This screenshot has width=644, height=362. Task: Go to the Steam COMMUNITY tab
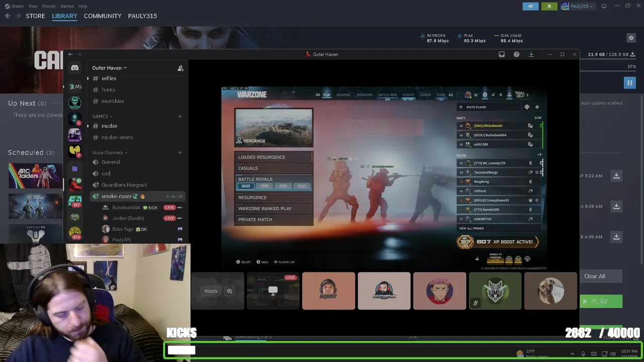(x=103, y=16)
